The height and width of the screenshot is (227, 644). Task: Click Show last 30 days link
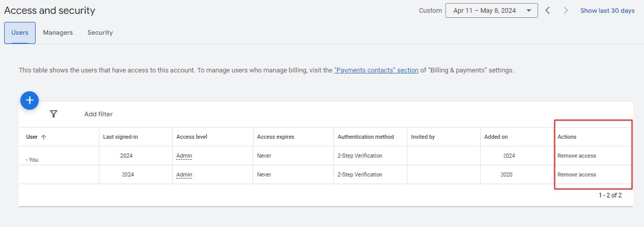[x=607, y=11]
